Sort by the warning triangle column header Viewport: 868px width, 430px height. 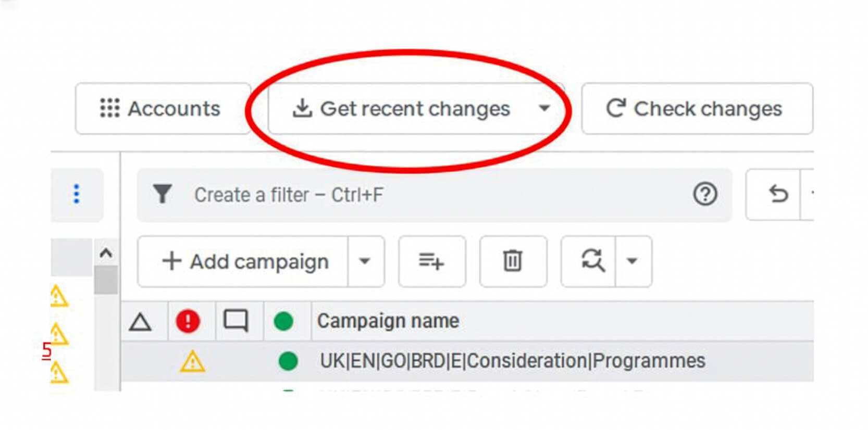pos(140,322)
